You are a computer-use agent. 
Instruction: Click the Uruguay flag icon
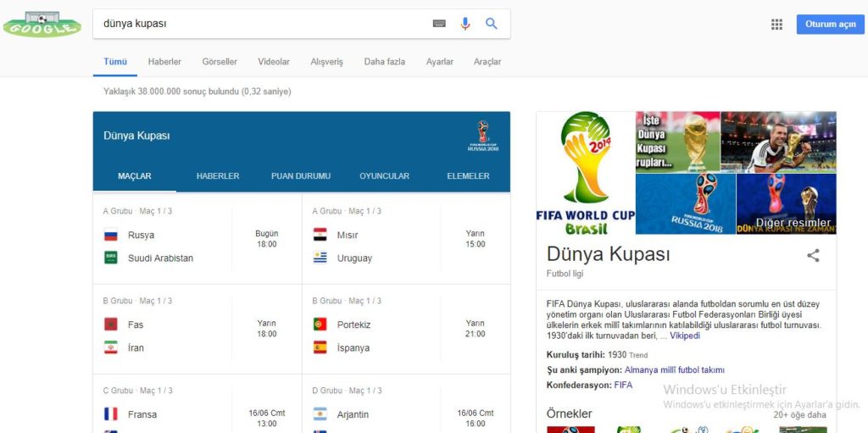click(x=320, y=258)
